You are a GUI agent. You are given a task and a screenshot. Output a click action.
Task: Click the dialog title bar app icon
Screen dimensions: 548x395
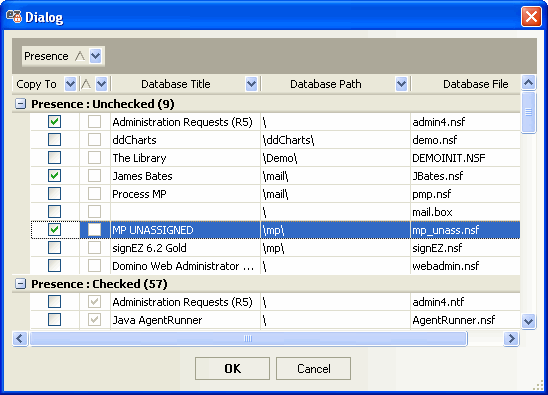tap(14, 16)
